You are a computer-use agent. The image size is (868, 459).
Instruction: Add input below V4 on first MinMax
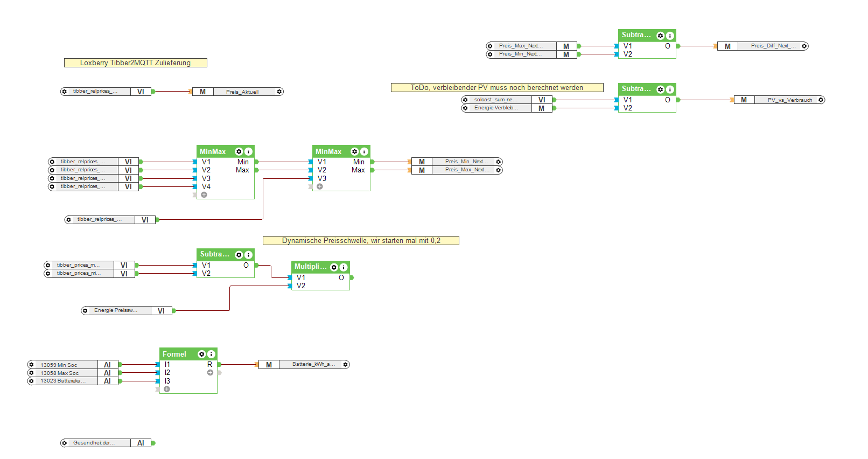coord(204,195)
